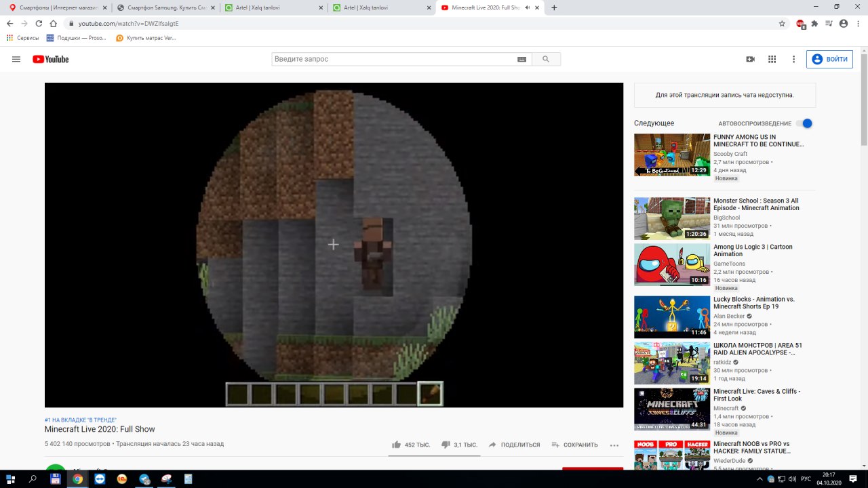
Task: Open Monster School Season 3 thumbnail
Action: [x=672, y=218]
